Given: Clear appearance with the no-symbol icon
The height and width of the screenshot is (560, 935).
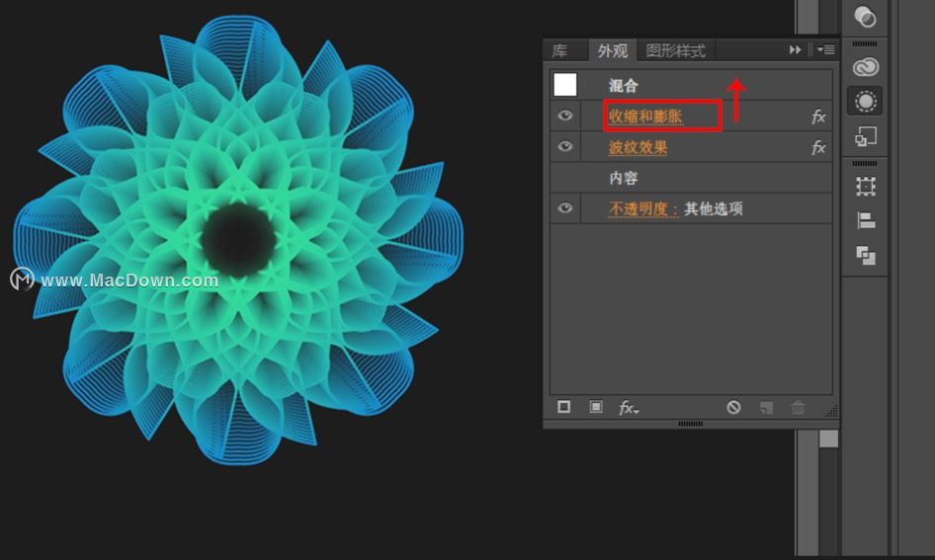Looking at the screenshot, I should (x=733, y=408).
